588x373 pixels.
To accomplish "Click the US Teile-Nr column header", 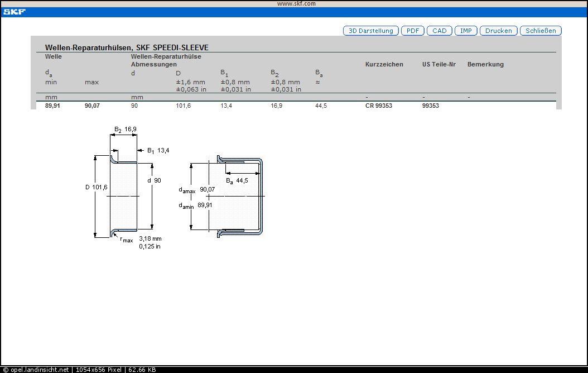I will point(438,64).
